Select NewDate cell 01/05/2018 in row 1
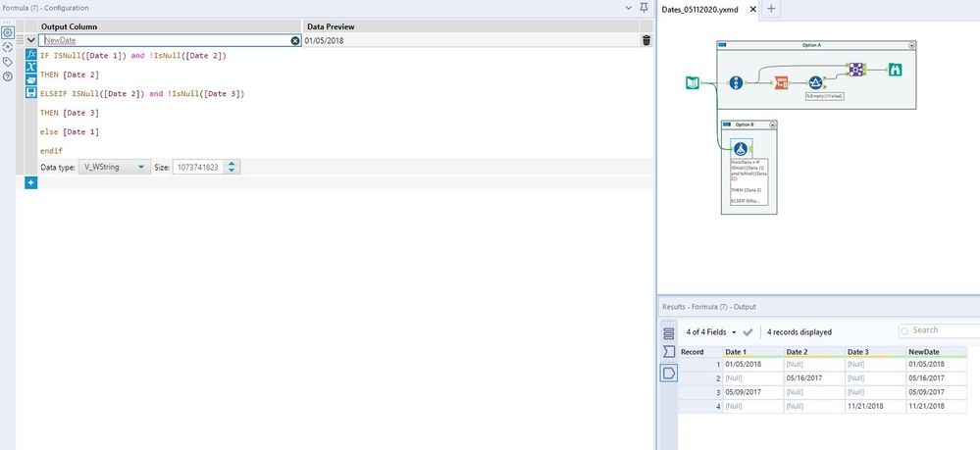The width and height of the screenshot is (980, 450). click(936, 364)
